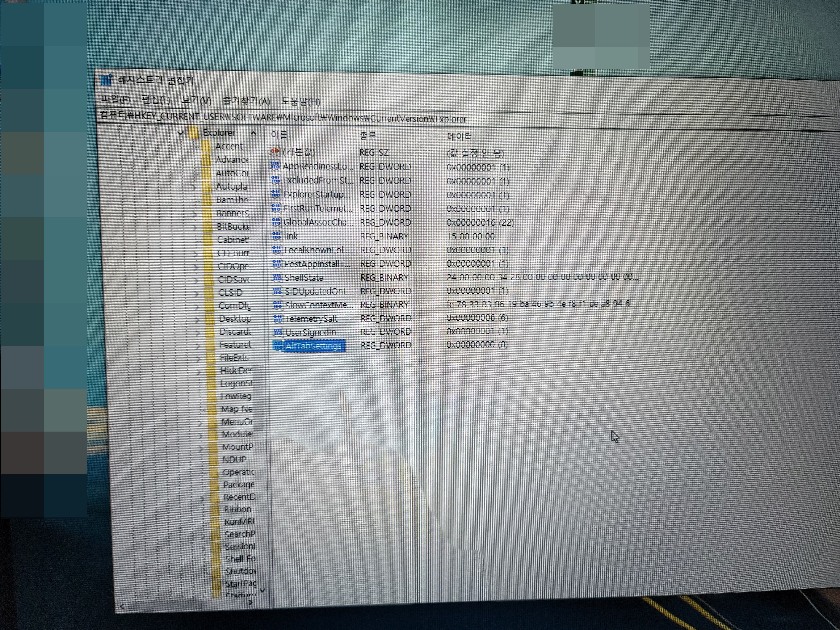Screen dimensions: 840x630
Task: Open the 즐겨찾기(A) favorites menu
Action: 246,101
